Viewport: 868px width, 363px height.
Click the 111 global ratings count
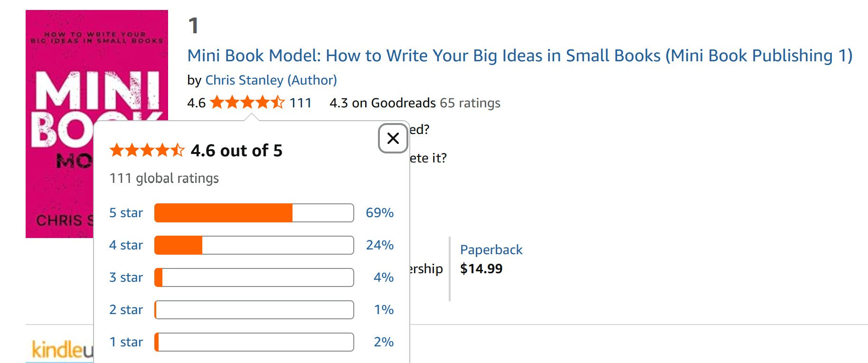pyautogui.click(x=164, y=178)
